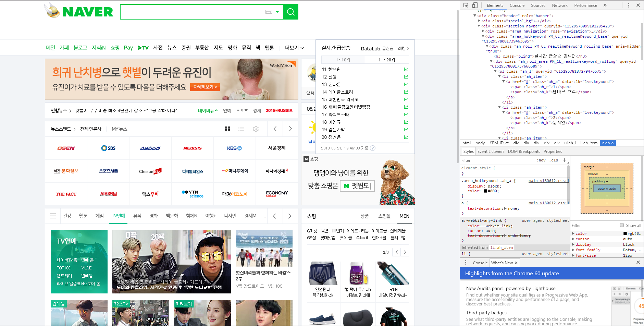Click the green Naver search button

click(x=290, y=12)
